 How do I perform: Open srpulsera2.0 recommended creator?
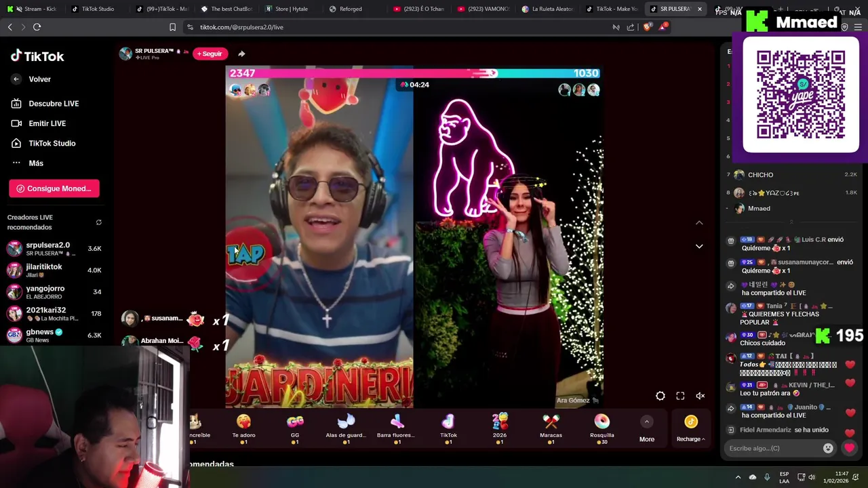[54, 249]
